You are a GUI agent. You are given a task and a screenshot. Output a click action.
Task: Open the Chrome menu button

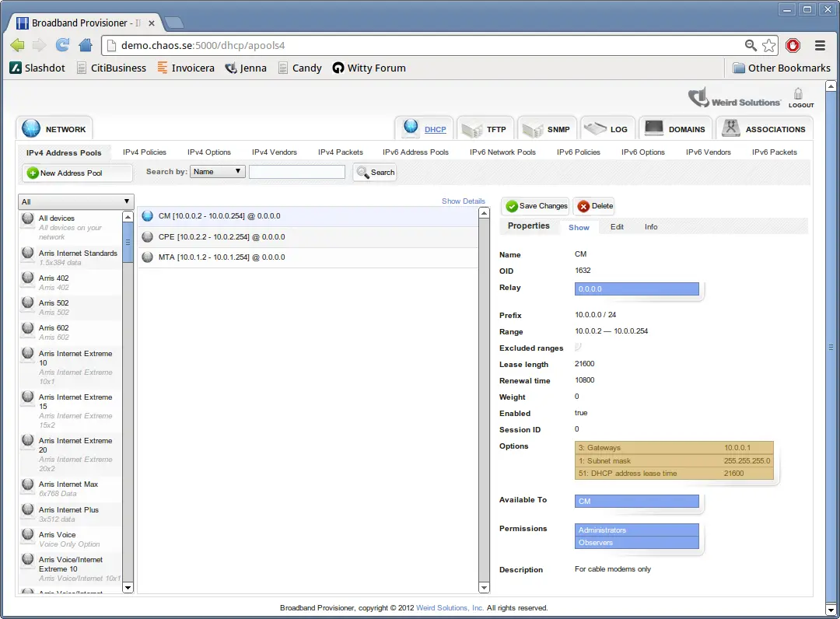coord(820,45)
